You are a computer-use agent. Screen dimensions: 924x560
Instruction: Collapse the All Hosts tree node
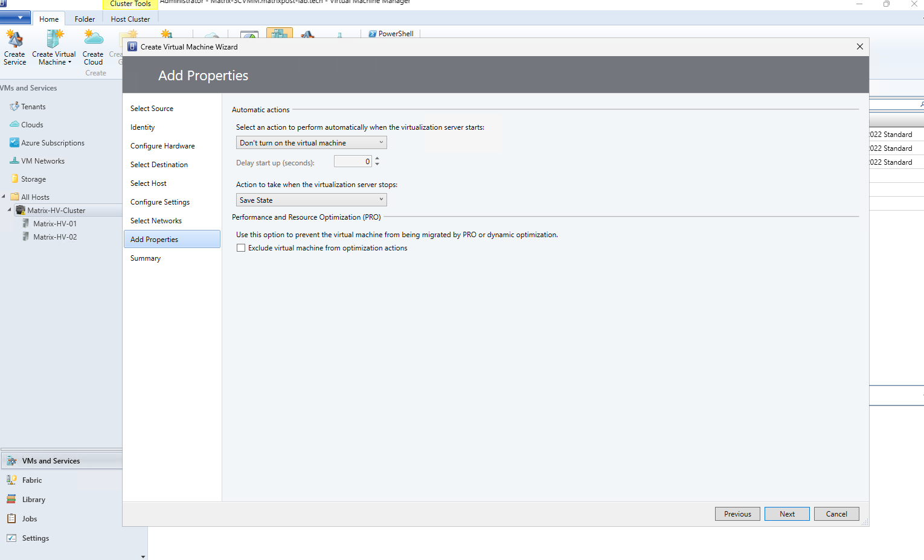coord(4,197)
